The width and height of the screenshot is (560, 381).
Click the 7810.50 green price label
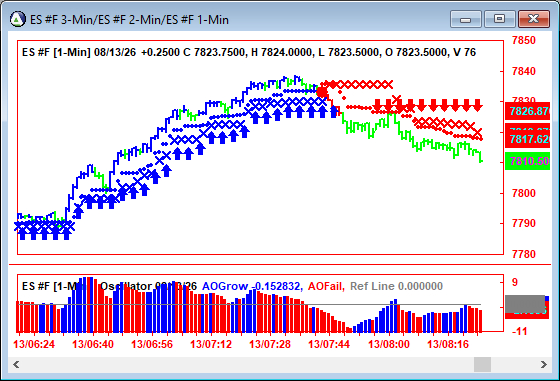(x=528, y=161)
